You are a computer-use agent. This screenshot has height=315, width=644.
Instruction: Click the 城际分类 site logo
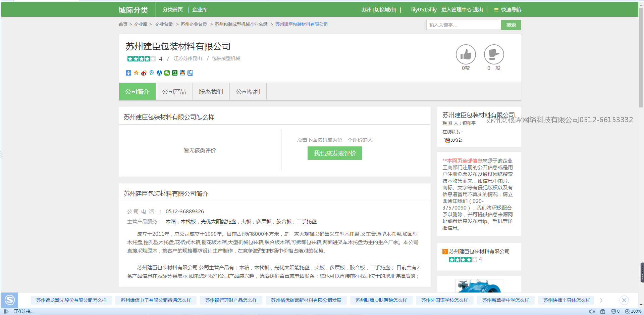click(x=133, y=10)
